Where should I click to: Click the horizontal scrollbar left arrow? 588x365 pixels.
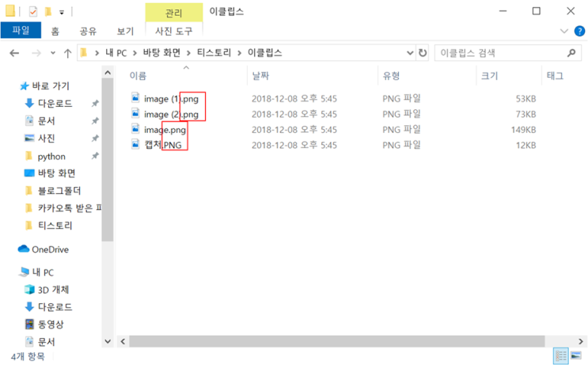123,341
